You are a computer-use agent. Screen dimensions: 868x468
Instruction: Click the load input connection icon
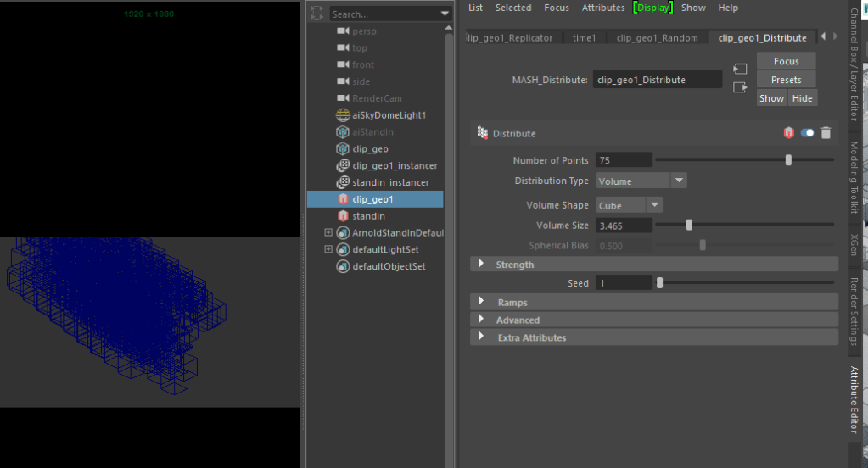[x=740, y=69]
